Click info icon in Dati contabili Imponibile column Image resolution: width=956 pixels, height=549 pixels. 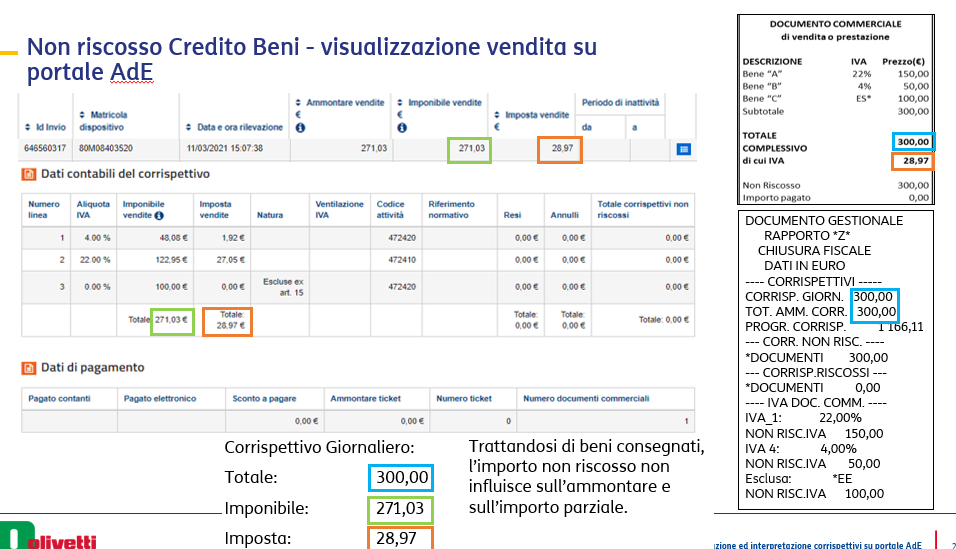[x=160, y=214]
